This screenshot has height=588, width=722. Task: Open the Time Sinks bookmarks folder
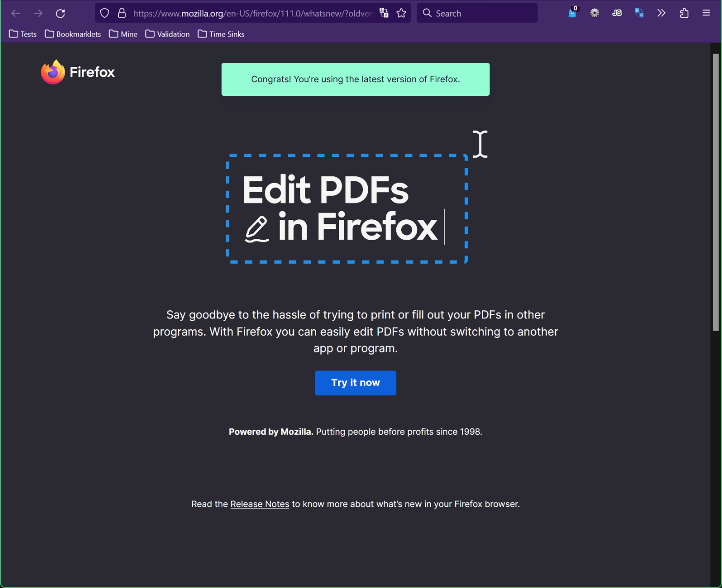[x=221, y=34]
